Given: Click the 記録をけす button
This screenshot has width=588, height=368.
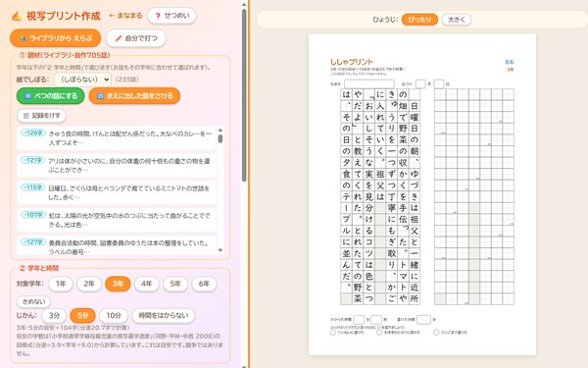Looking at the screenshot, I should 41,116.
